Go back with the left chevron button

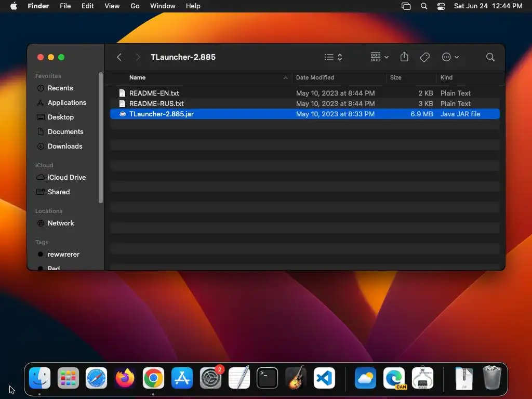(119, 57)
